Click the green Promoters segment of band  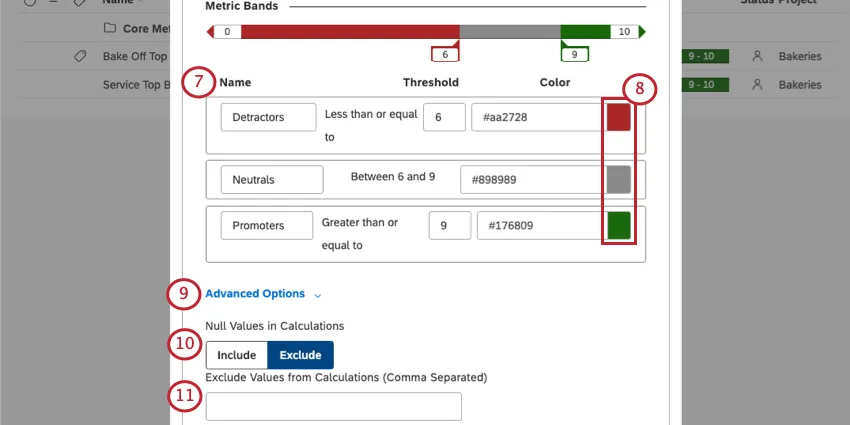point(585,32)
